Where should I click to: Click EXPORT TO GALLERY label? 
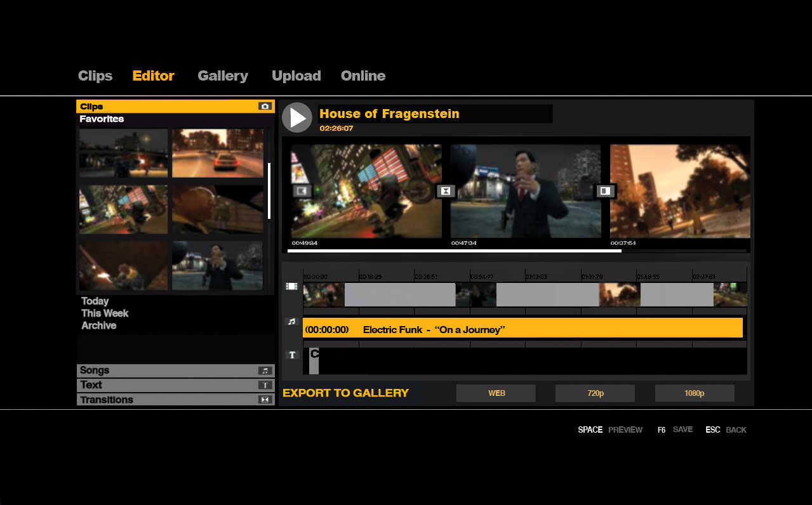[x=345, y=393]
